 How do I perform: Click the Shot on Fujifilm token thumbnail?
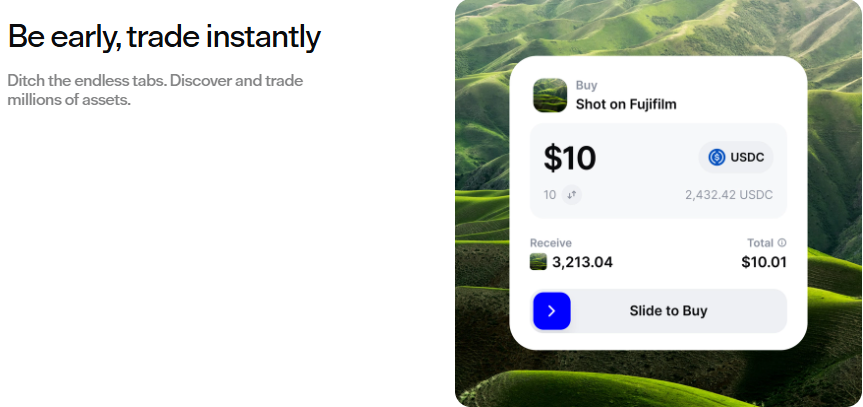click(x=550, y=95)
